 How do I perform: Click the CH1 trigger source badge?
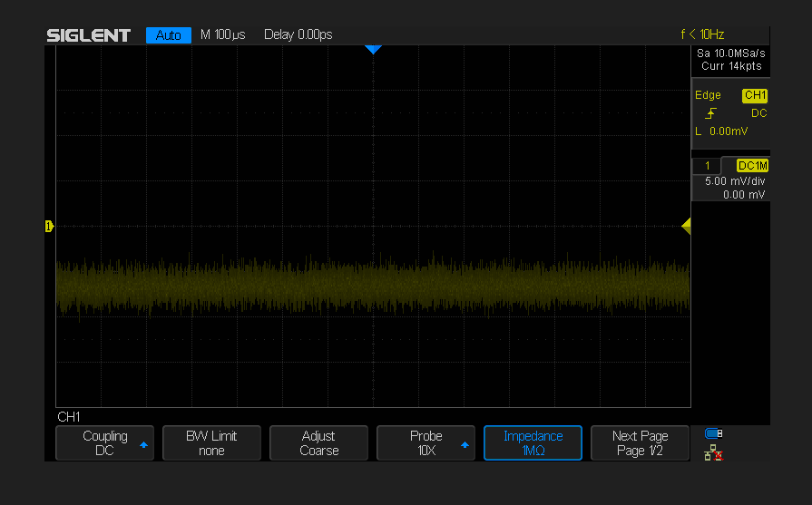[x=755, y=95]
